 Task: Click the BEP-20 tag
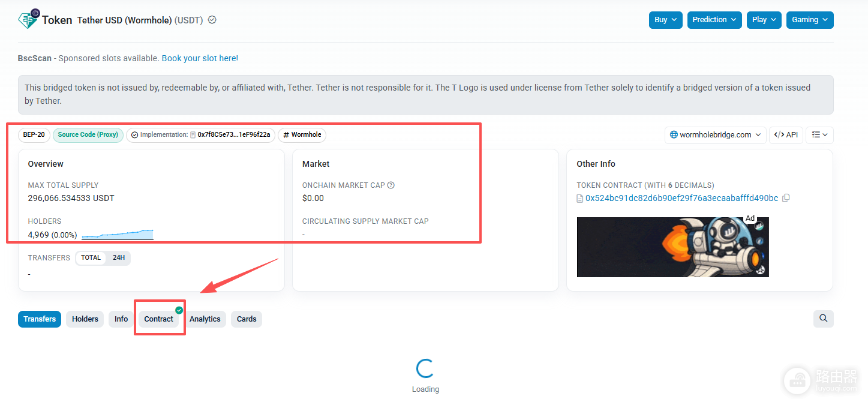34,135
